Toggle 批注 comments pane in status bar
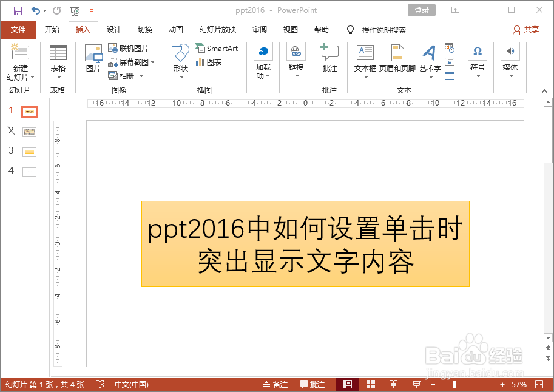 click(312, 385)
